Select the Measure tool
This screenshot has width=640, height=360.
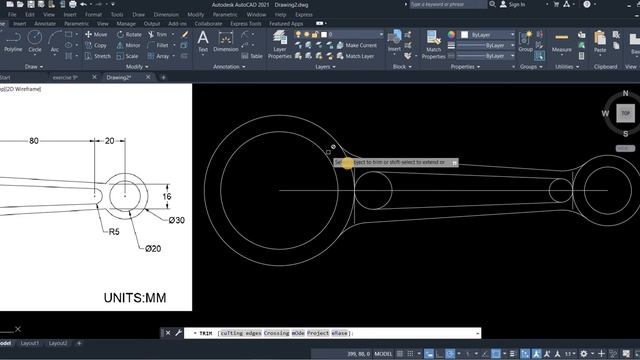click(x=562, y=42)
